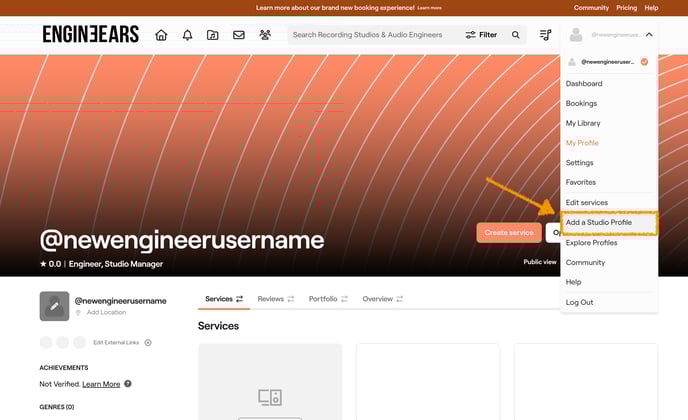Screen dimensions: 688x420
Task: Collapse the account dropdown chevron
Action: coord(649,35)
